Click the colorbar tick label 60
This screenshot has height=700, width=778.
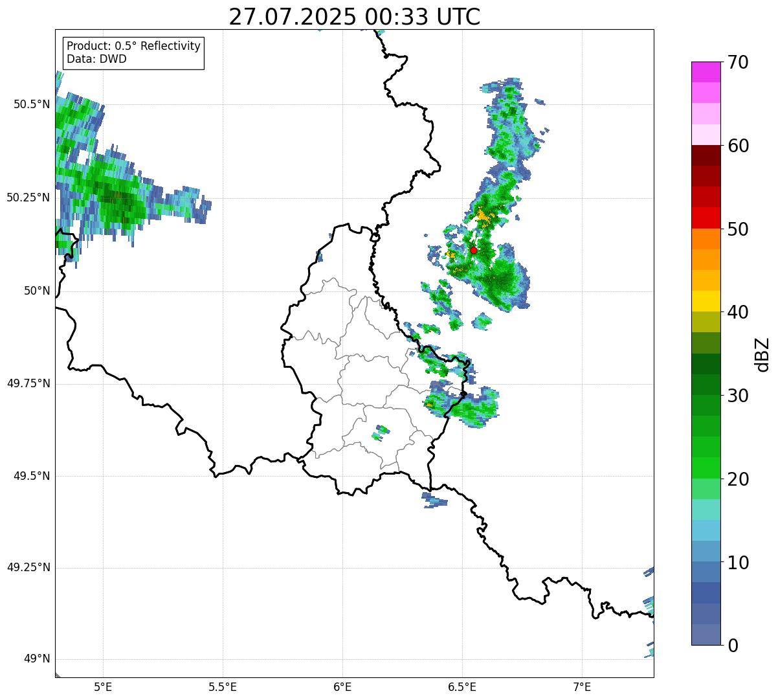[x=738, y=146]
